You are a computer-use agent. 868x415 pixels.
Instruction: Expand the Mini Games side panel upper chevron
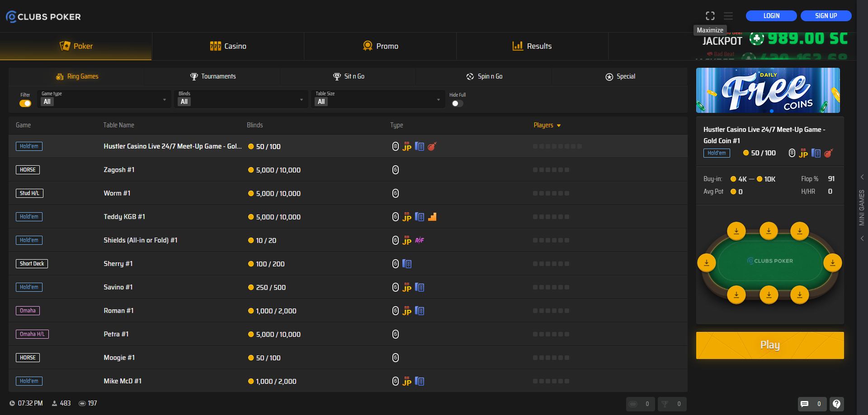point(862,177)
